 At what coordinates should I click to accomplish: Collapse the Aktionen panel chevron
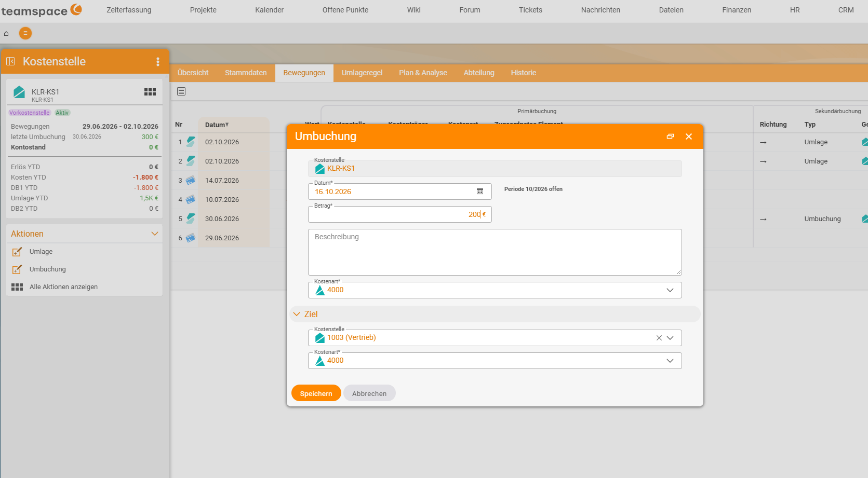click(x=154, y=234)
